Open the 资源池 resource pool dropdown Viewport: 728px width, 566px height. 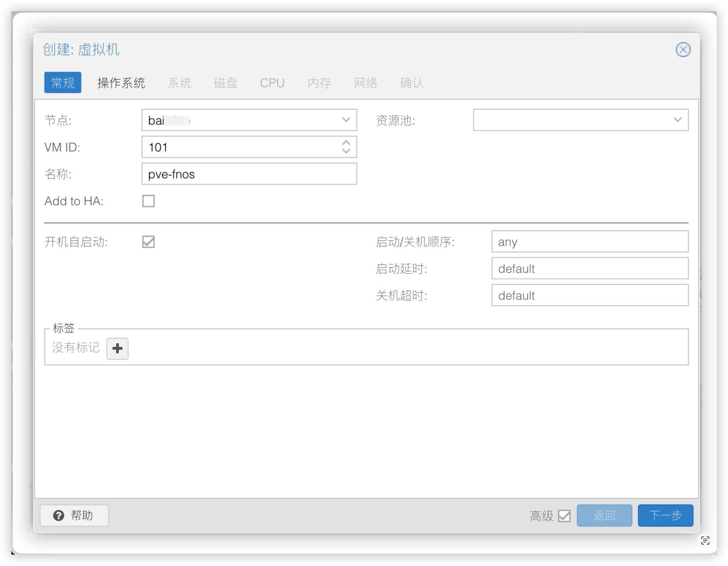pyautogui.click(x=677, y=120)
